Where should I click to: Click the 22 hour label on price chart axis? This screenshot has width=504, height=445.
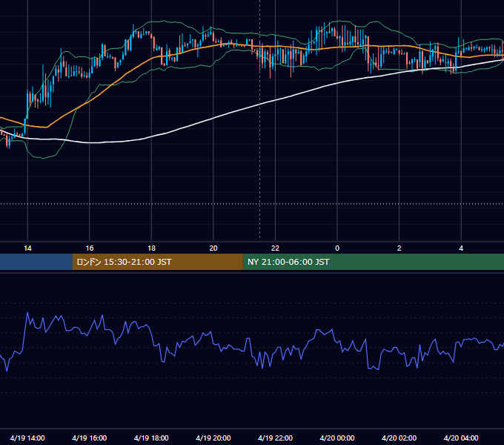pyautogui.click(x=275, y=248)
